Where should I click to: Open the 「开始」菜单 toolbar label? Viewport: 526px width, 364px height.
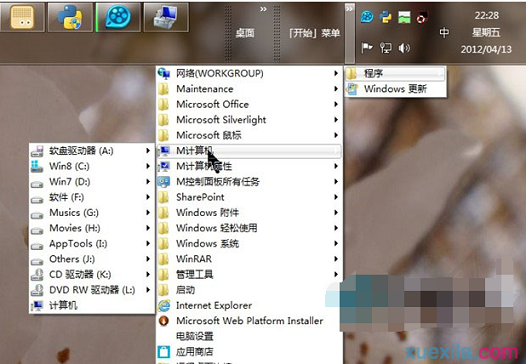click(x=314, y=33)
